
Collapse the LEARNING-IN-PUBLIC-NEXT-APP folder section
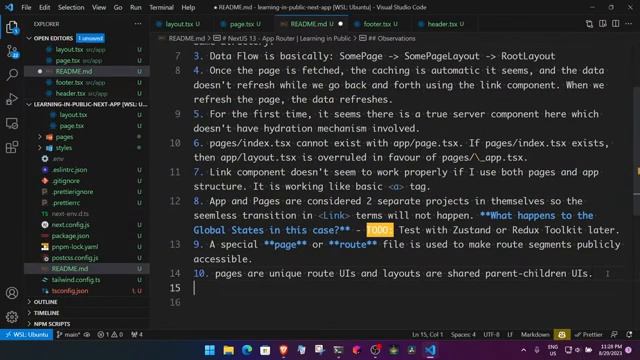pos(29,104)
